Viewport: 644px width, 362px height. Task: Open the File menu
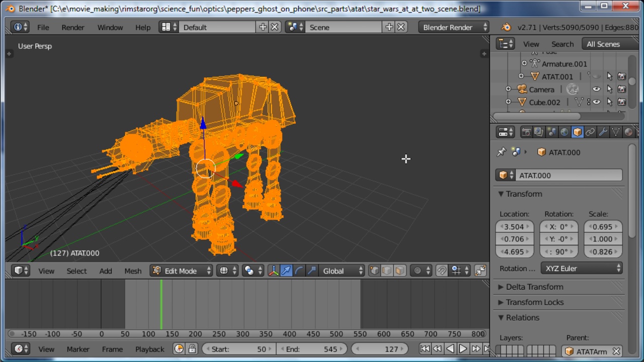43,27
